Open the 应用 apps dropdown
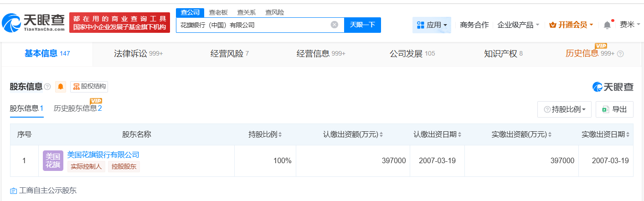The image size is (644, 201). [x=432, y=25]
